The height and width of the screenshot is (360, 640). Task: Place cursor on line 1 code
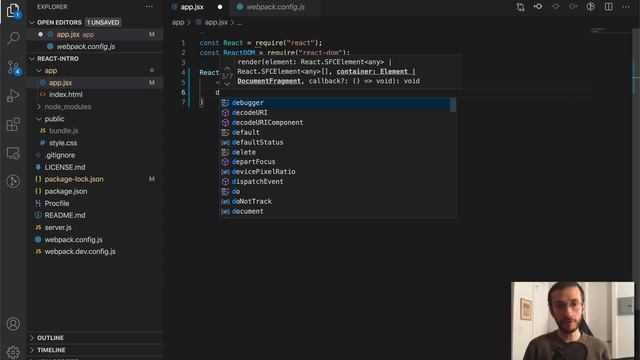coord(260,43)
